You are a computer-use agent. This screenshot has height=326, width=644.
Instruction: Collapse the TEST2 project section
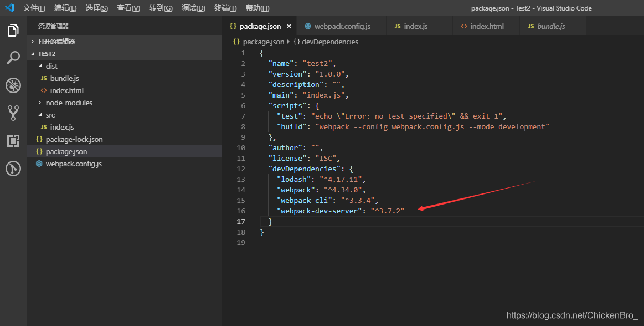pos(125,54)
